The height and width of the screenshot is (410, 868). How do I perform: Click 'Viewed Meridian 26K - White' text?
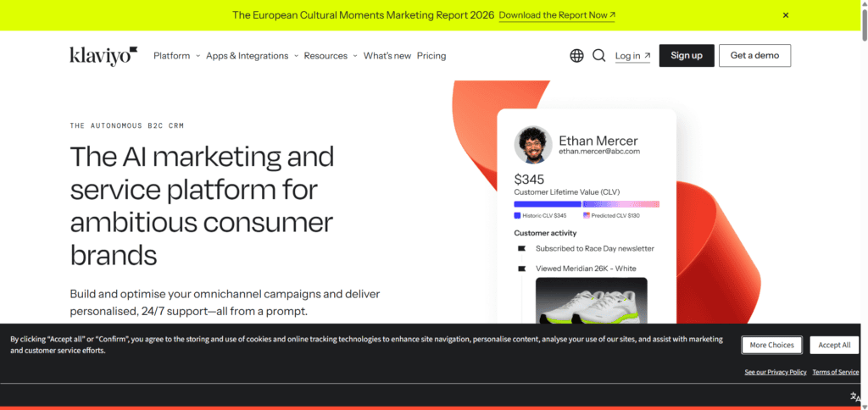[586, 269]
